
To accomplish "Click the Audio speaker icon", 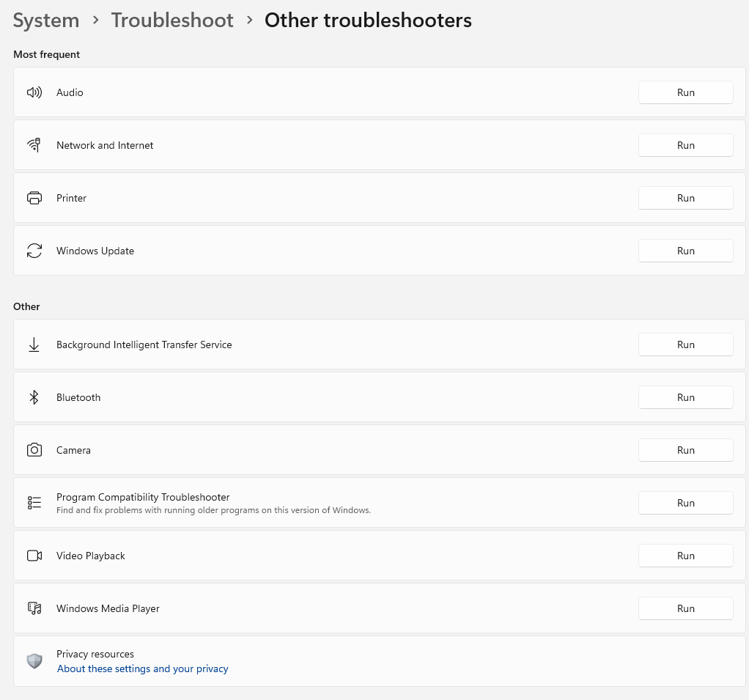I will 34,92.
